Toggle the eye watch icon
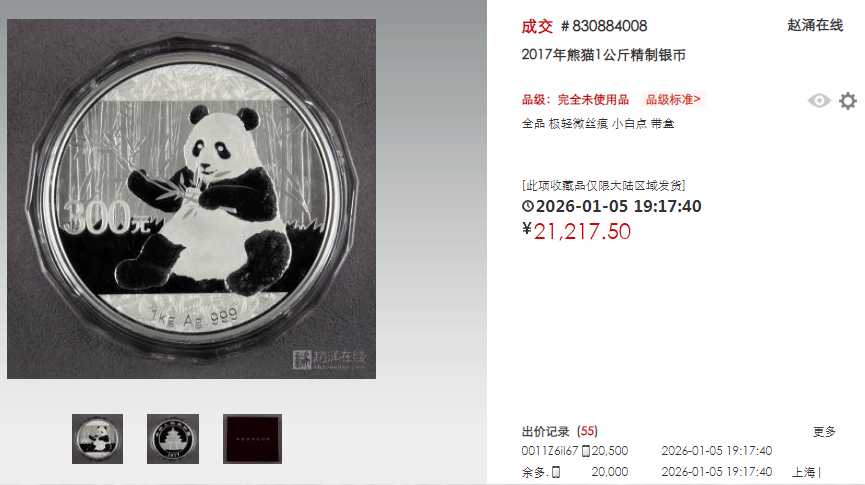The image size is (865, 485). [x=819, y=100]
